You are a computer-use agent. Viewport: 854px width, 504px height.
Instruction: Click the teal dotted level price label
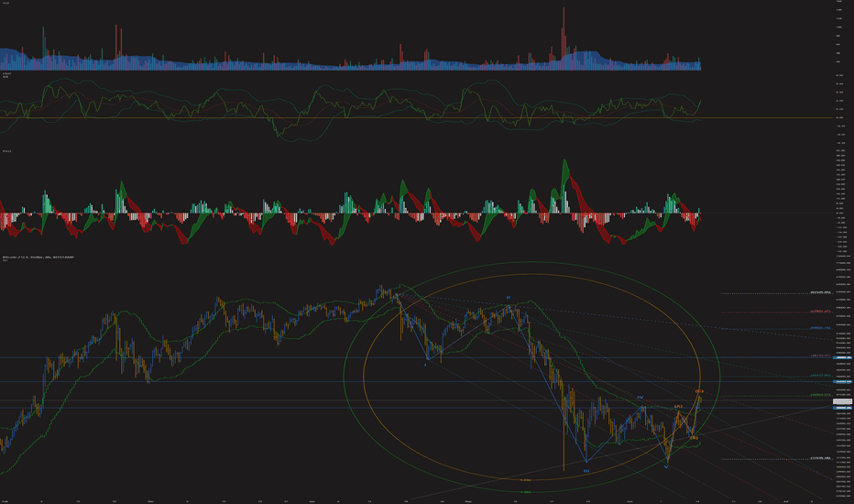[820, 376]
